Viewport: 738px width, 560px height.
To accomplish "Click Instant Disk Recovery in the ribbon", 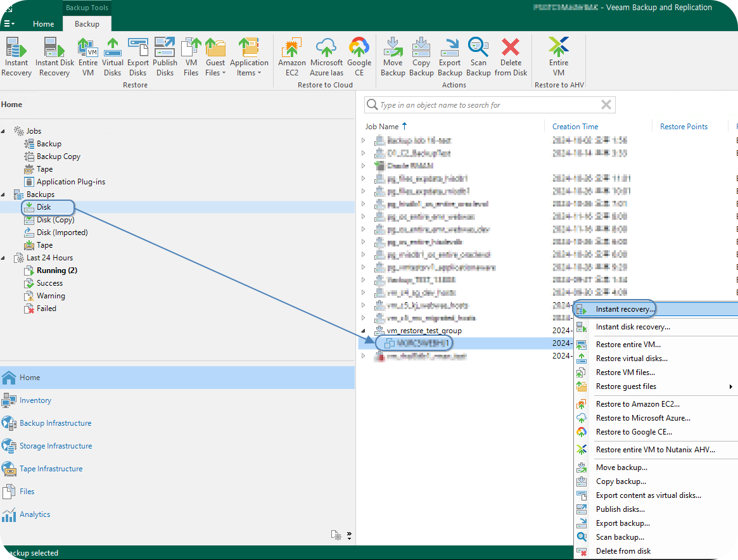I will tap(54, 57).
